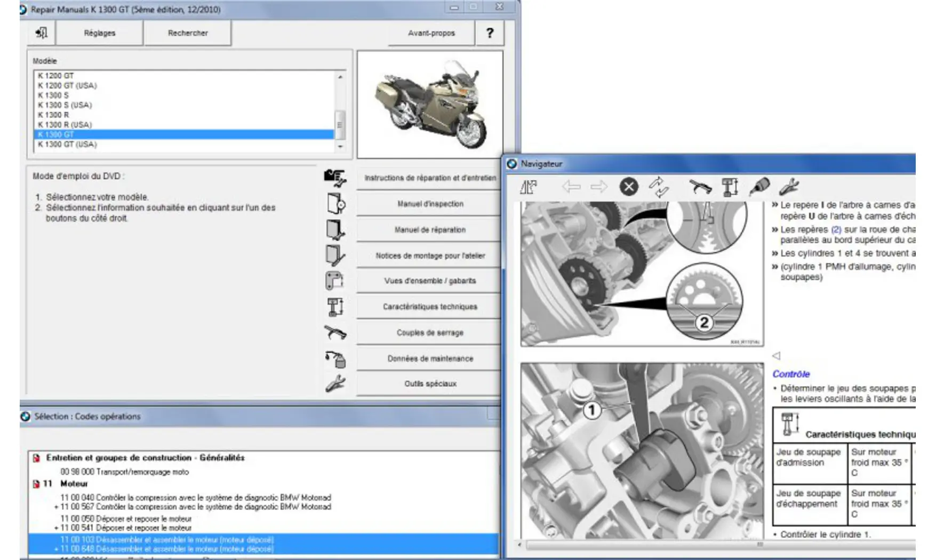Click the exit door icon button
This screenshot has height=560, width=936.
(x=42, y=33)
